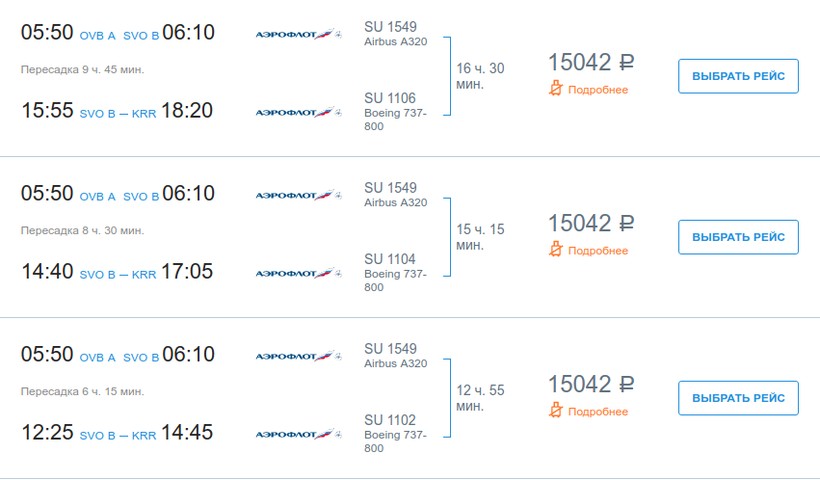Click flight number SU 1106
The height and width of the screenshot is (480, 820).
[390, 98]
